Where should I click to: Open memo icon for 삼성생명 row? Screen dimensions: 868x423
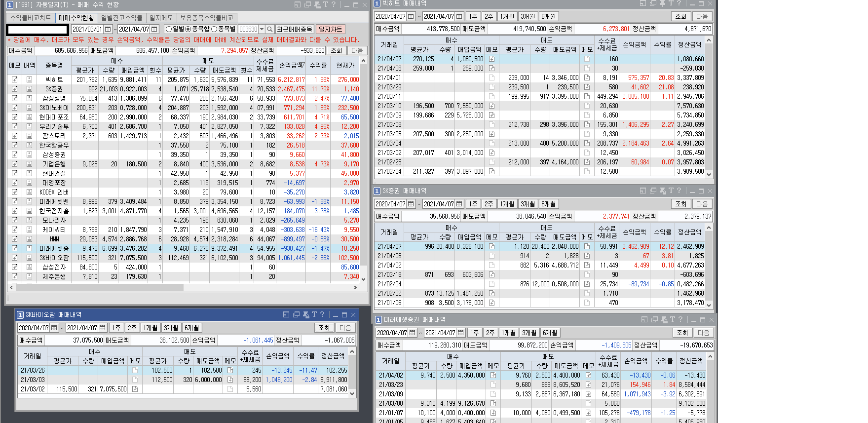click(x=15, y=98)
